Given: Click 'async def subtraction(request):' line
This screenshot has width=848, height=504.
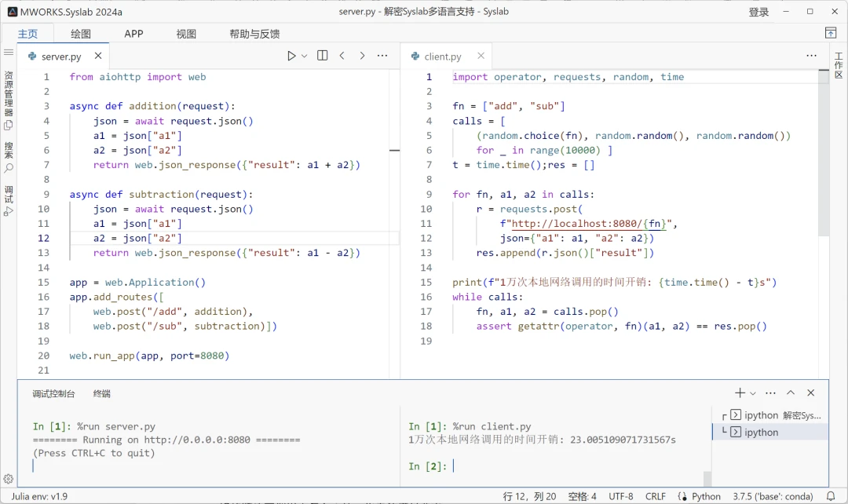Looking at the screenshot, I should (161, 194).
